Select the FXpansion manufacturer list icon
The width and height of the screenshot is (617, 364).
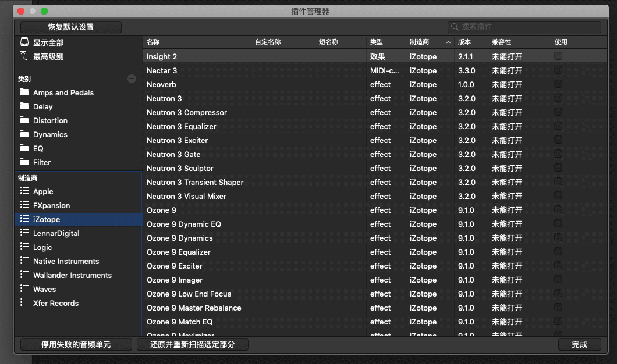[24, 205]
